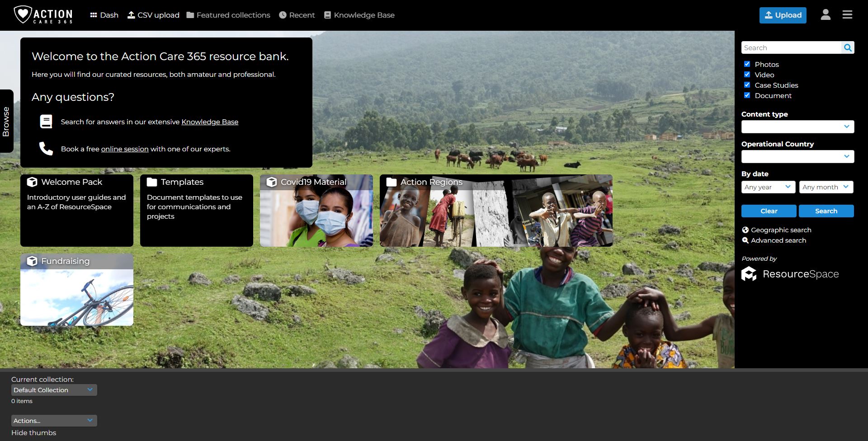Open the Dash menu item
The height and width of the screenshot is (441, 868).
[104, 15]
